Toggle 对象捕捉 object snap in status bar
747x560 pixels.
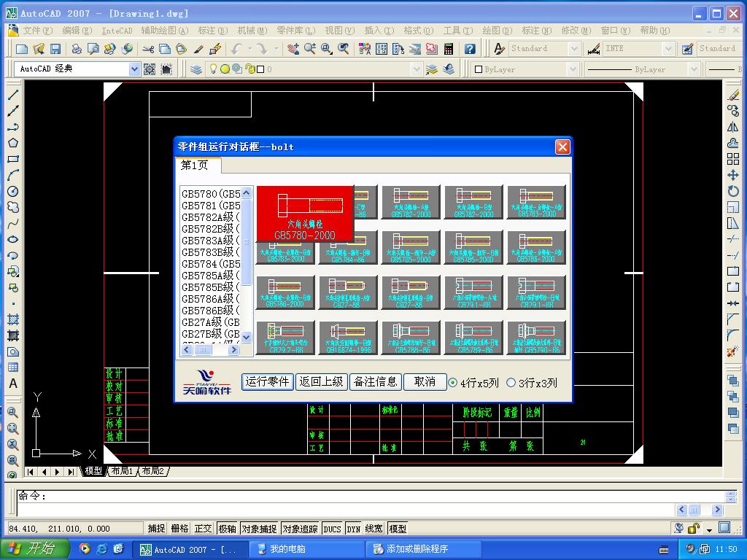(259, 529)
